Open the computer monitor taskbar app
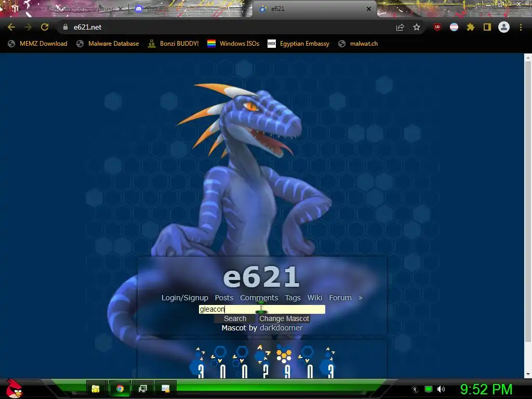Viewport: 532px width, 399px height. (142, 389)
